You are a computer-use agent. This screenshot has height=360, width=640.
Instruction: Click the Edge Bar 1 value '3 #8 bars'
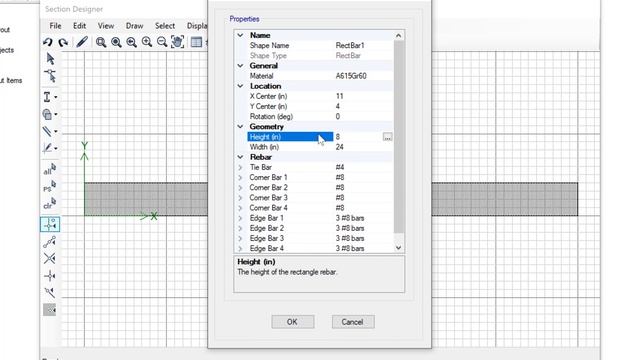[x=350, y=218]
